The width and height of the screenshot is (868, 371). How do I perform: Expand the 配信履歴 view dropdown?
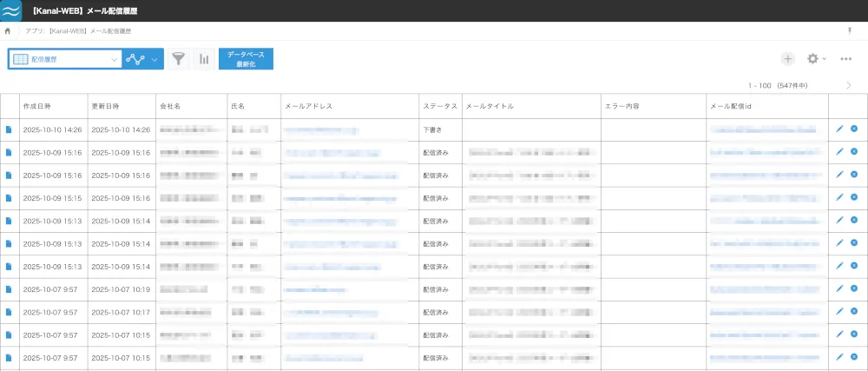point(115,59)
